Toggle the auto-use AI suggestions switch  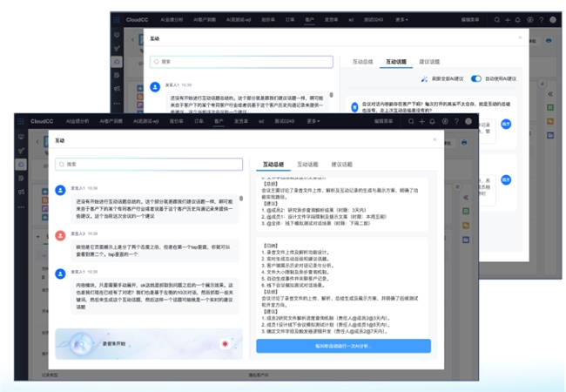pyautogui.click(x=475, y=78)
